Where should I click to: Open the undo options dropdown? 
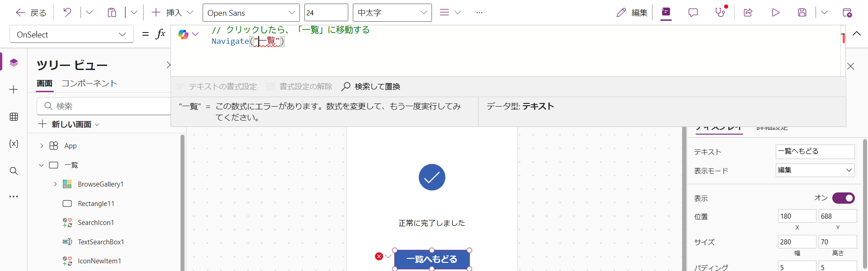pos(89,13)
